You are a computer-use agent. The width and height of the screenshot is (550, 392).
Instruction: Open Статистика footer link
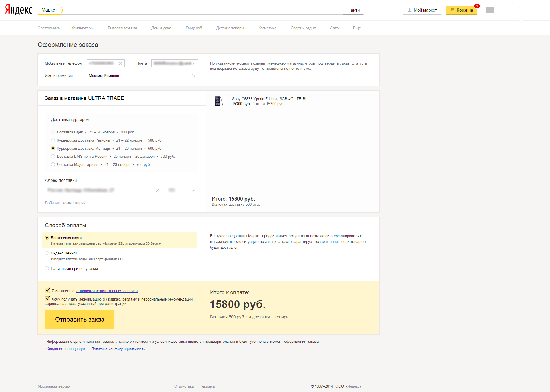[x=184, y=386]
